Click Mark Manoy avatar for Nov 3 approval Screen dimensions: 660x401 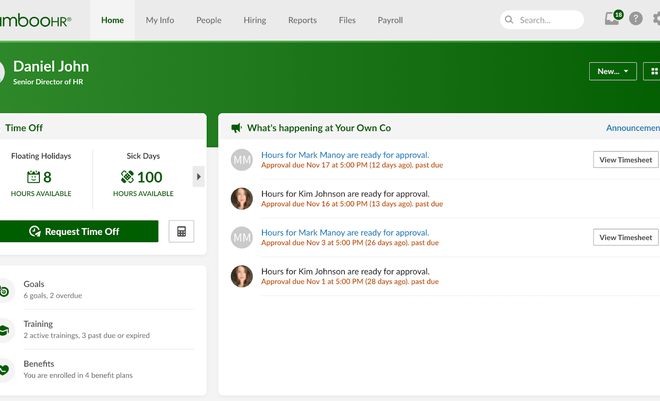pos(242,237)
